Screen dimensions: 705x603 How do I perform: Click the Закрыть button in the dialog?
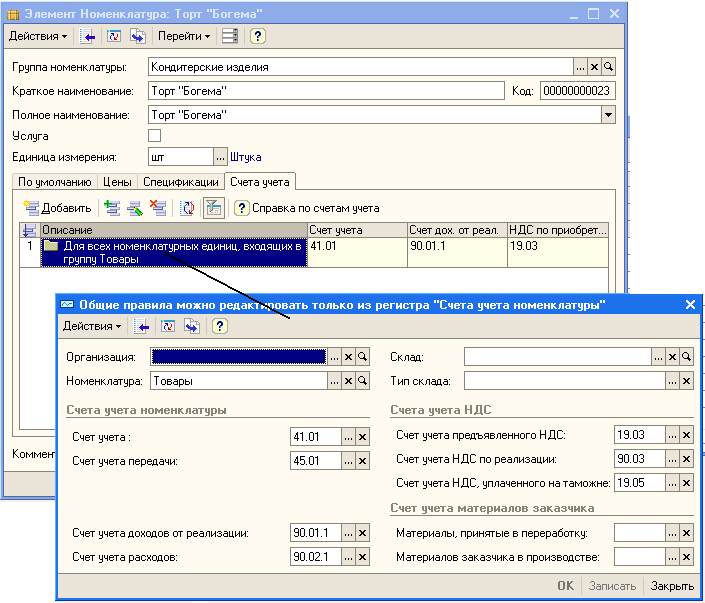click(x=671, y=586)
